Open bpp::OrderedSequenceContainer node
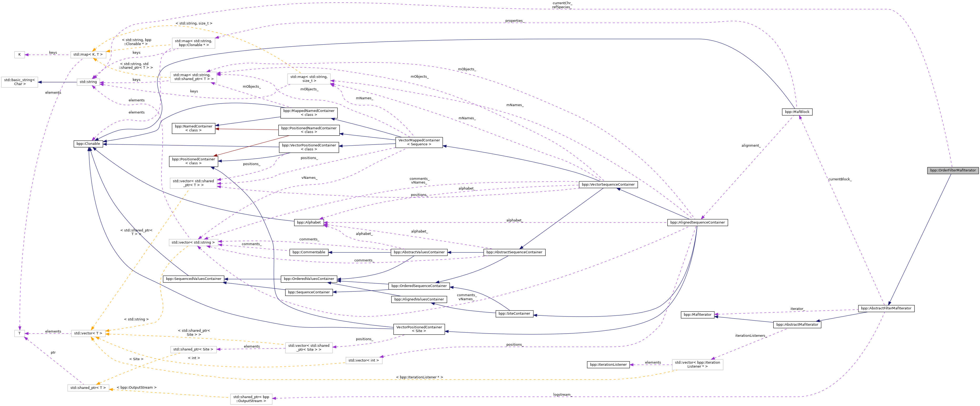Image resolution: width=980 pixels, height=406 pixels. tap(419, 286)
